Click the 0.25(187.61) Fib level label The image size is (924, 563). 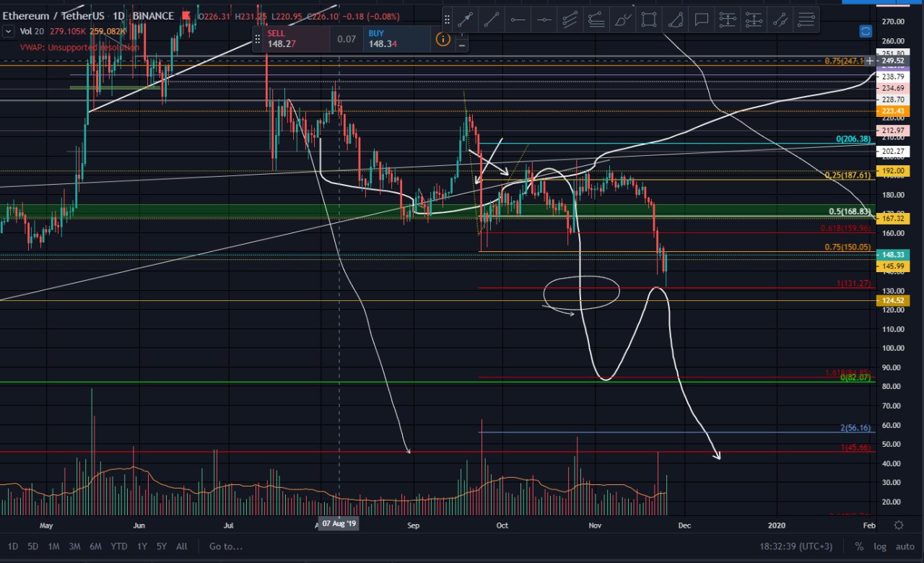tap(849, 175)
